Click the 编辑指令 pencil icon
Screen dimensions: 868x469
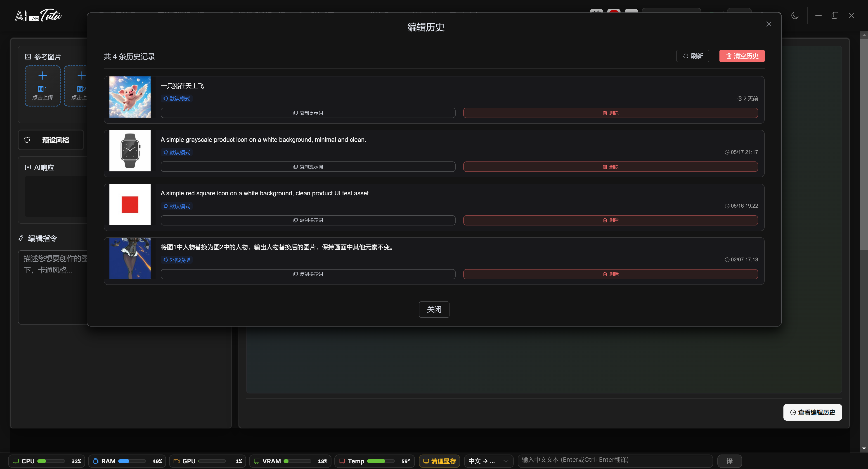(x=21, y=238)
